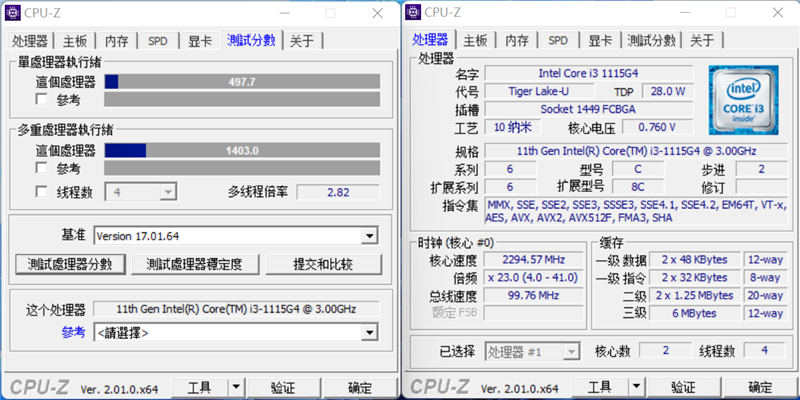
Task: Open 測試分數 tab in right window
Action: click(651, 40)
